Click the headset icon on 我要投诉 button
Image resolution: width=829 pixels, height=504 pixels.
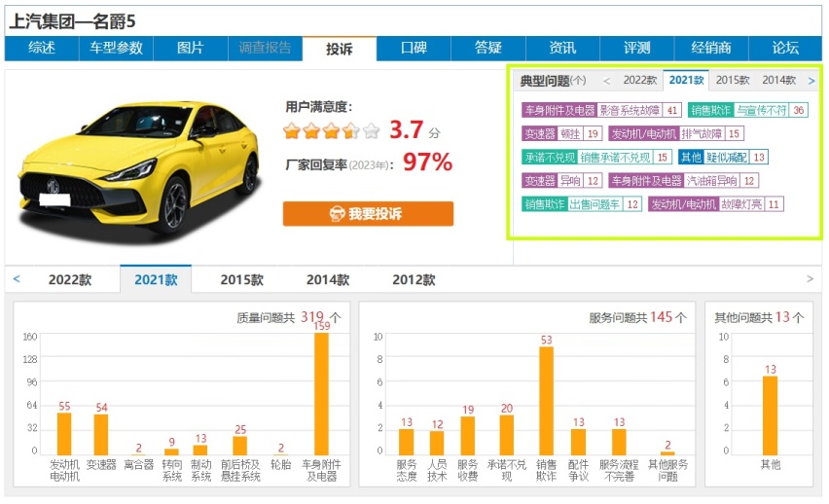(337, 214)
